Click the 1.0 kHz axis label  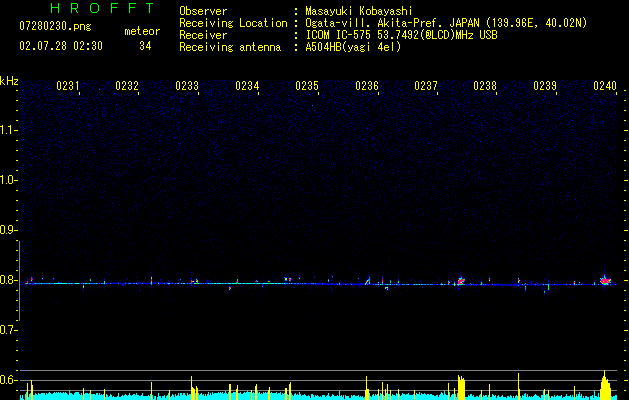click(x=8, y=180)
